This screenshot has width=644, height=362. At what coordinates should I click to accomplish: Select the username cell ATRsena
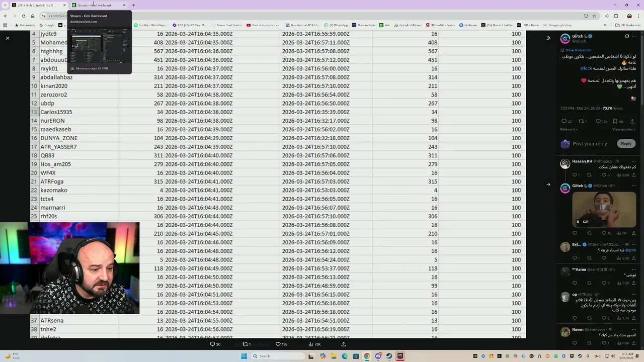coord(78,320)
